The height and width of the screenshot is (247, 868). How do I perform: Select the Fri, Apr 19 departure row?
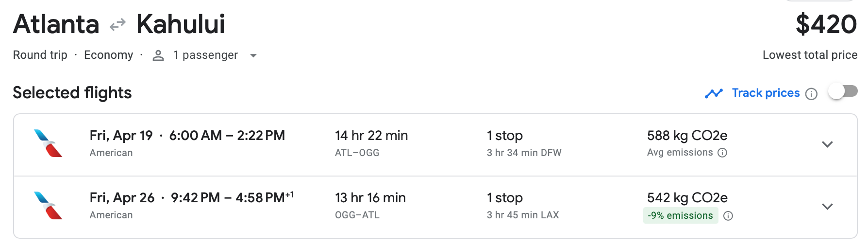click(187, 136)
